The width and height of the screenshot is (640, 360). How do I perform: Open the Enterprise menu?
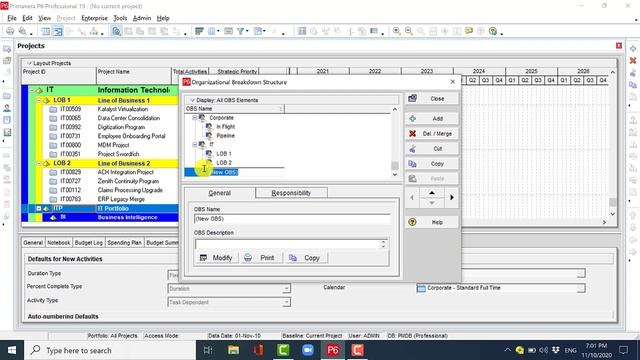click(x=95, y=18)
